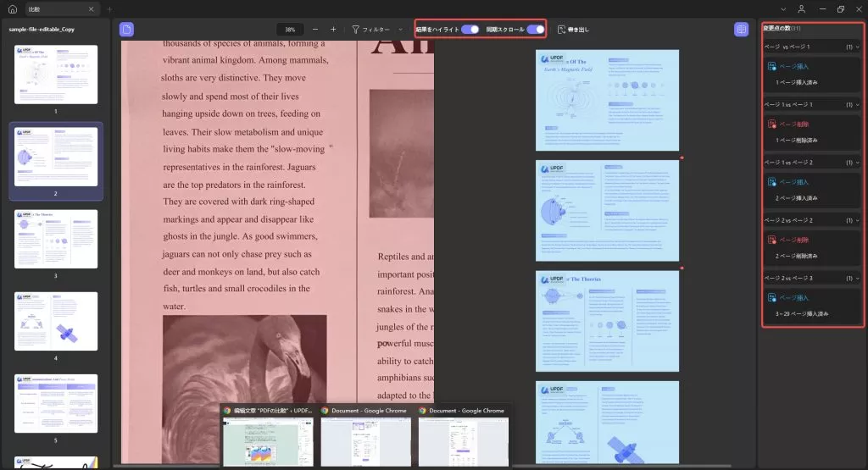The width and height of the screenshot is (868, 470).
Task: Open the user account icon
Action: 801,9
